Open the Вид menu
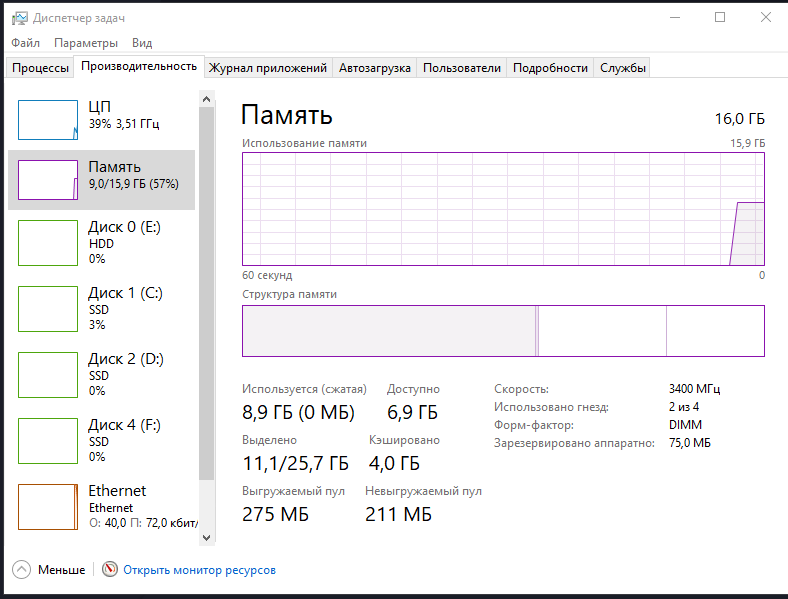 pos(142,43)
